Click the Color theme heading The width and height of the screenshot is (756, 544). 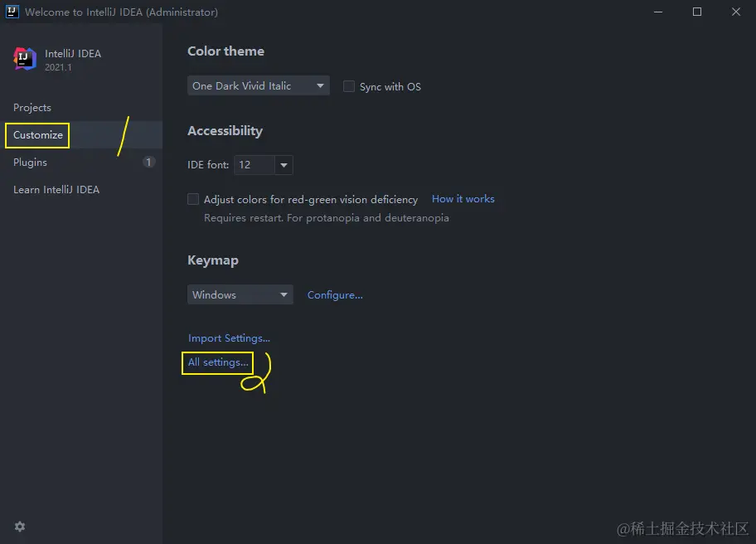point(225,51)
